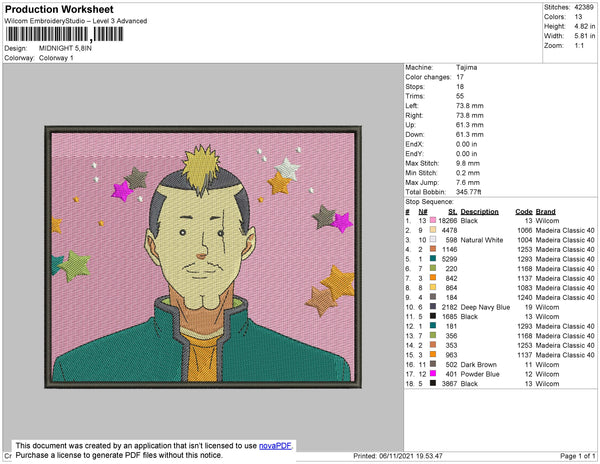Click the 'Deep Navy Blue' description

[x=485, y=307]
